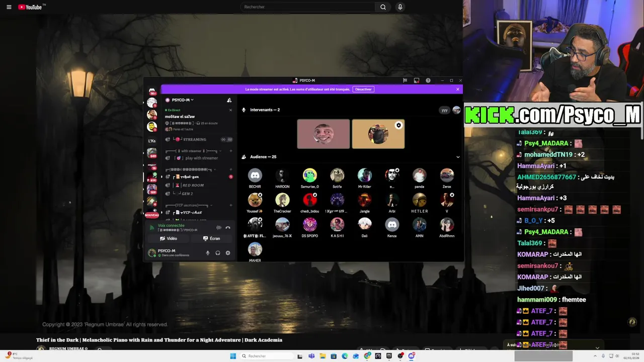Join GEN 2 voice channel
Viewport: 644px width, 362px height.
[x=199, y=194]
